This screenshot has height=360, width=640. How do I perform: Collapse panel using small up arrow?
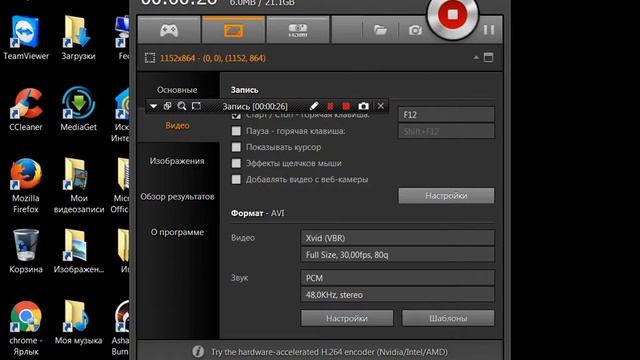coord(476,58)
